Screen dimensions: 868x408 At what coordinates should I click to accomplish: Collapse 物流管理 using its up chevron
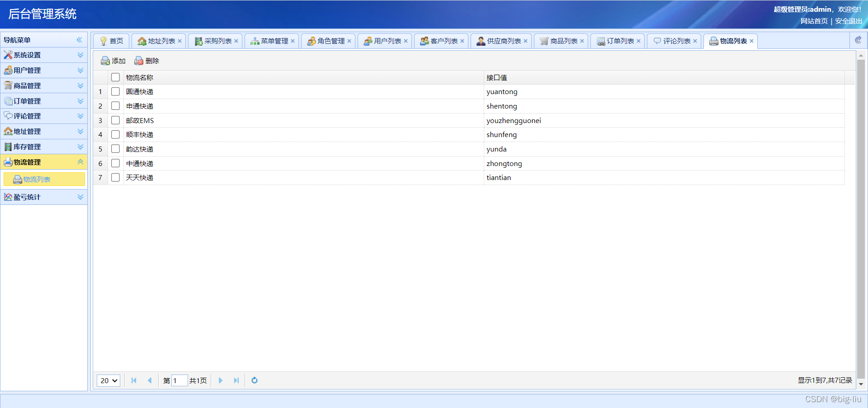[80, 162]
